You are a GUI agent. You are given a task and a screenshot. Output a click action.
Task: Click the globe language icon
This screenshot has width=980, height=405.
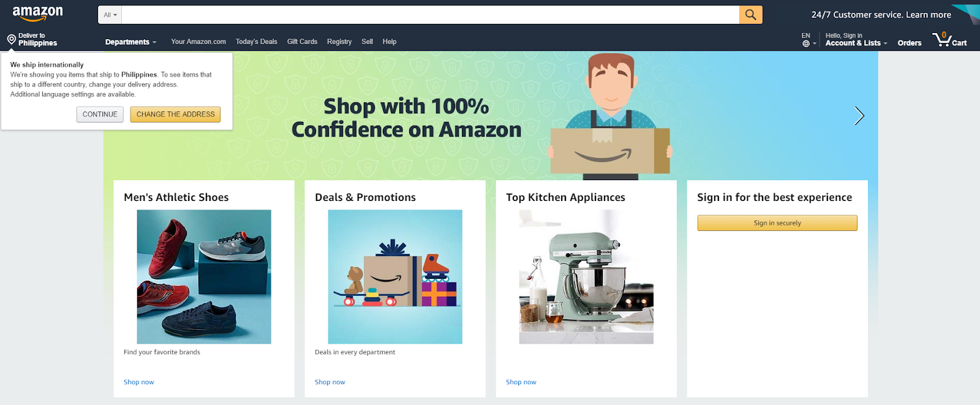(806, 44)
